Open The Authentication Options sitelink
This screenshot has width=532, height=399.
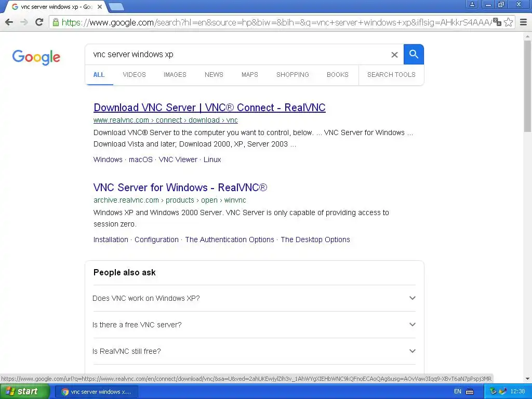(x=229, y=240)
